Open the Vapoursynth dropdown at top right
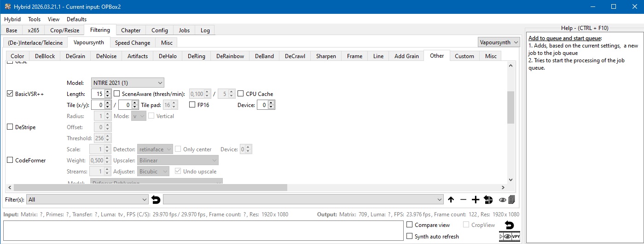This screenshot has width=644, height=244. click(499, 42)
